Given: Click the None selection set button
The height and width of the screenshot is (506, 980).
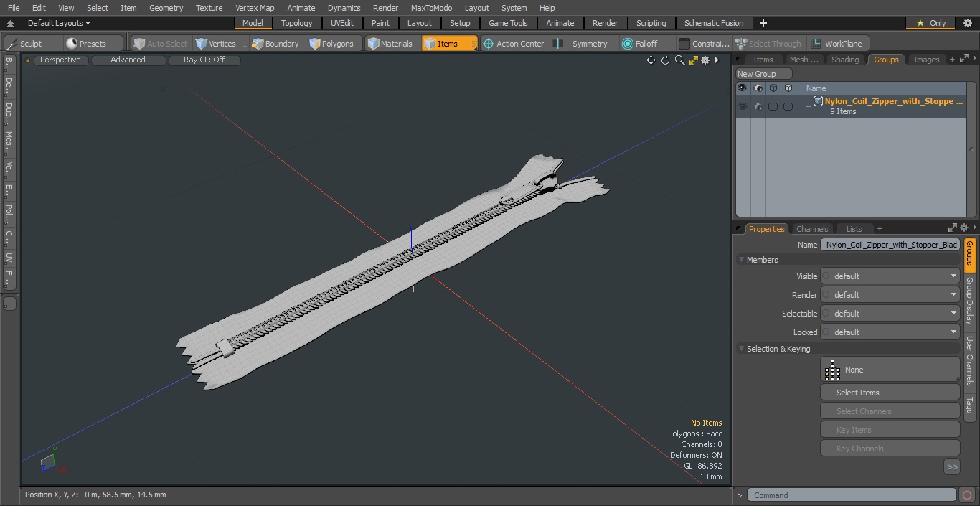Looking at the screenshot, I should pyautogui.click(x=890, y=370).
